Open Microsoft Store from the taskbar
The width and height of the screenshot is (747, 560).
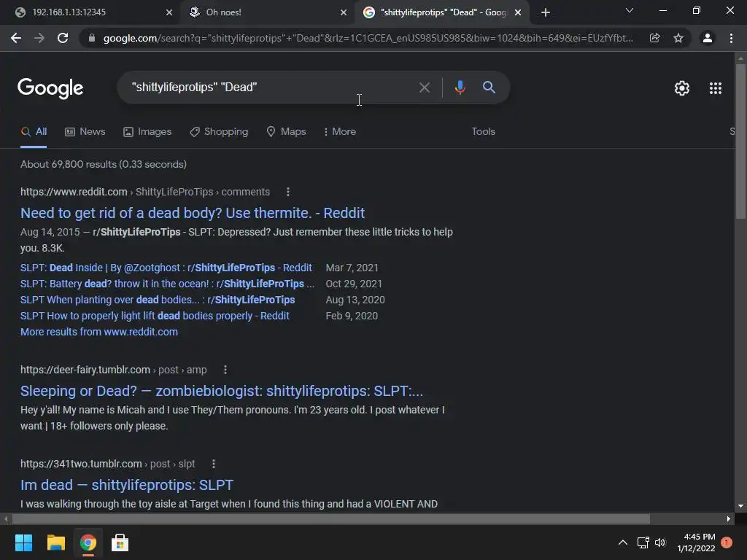(x=120, y=542)
